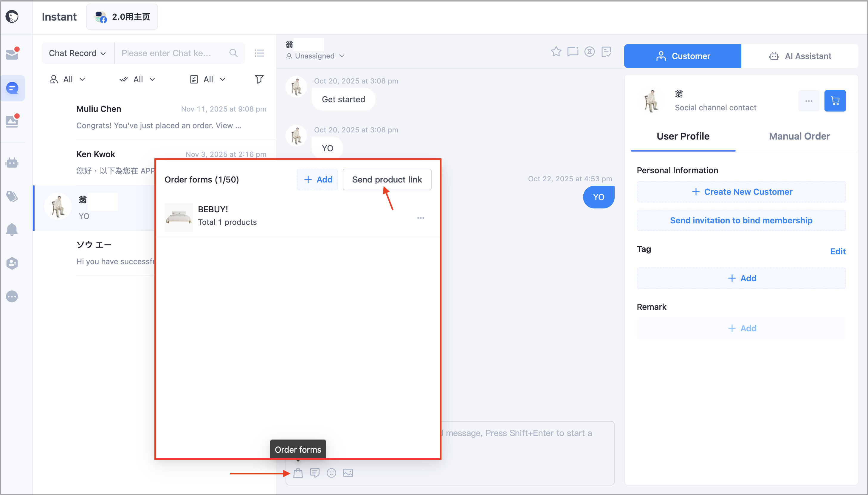The image size is (868, 495).
Task: Edit the customer tags
Action: tap(838, 251)
